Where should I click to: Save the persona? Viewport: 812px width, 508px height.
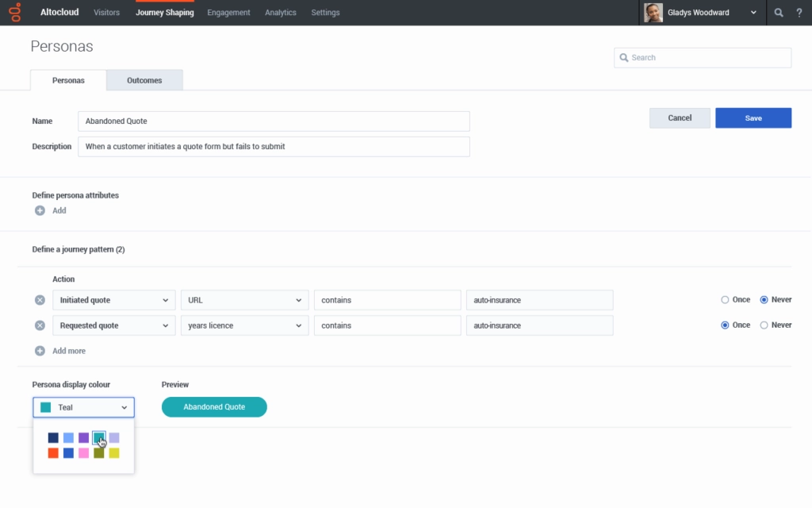pos(753,118)
